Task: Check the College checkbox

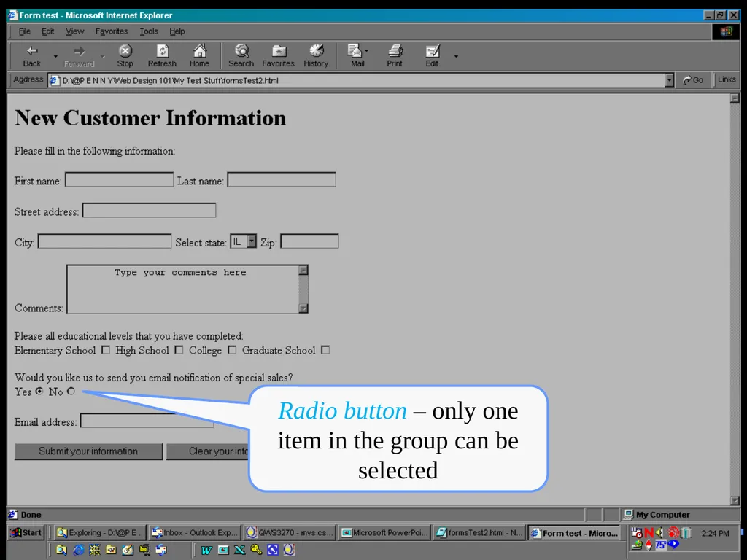Action: pos(232,350)
